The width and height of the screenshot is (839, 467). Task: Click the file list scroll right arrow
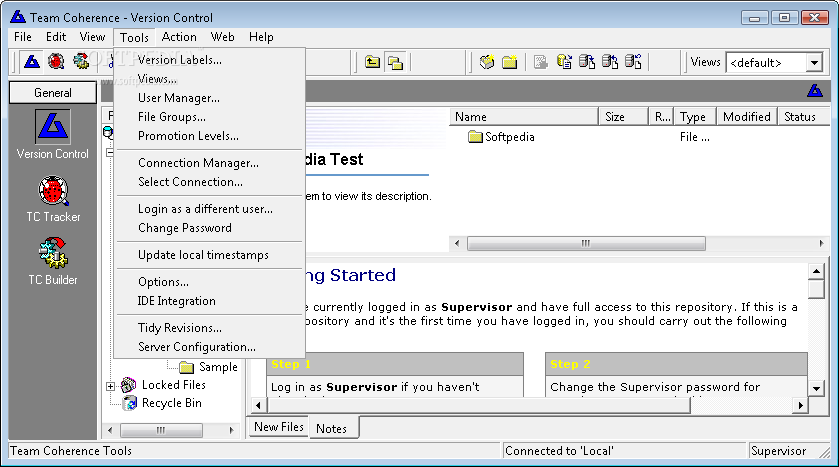[x=821, y=243]
